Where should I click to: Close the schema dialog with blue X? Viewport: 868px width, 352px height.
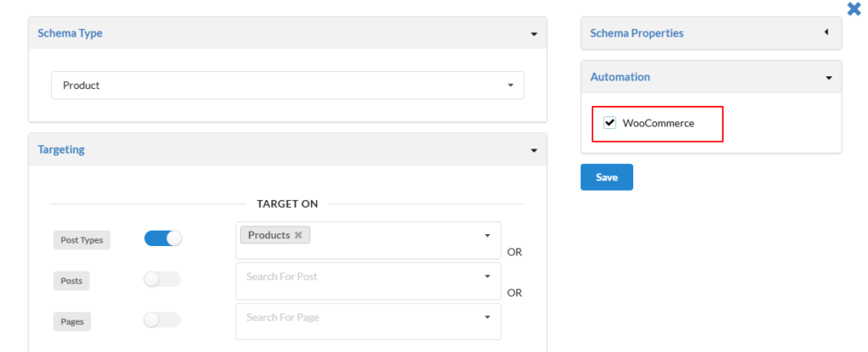pyautogui.click(x=854, y=8)
